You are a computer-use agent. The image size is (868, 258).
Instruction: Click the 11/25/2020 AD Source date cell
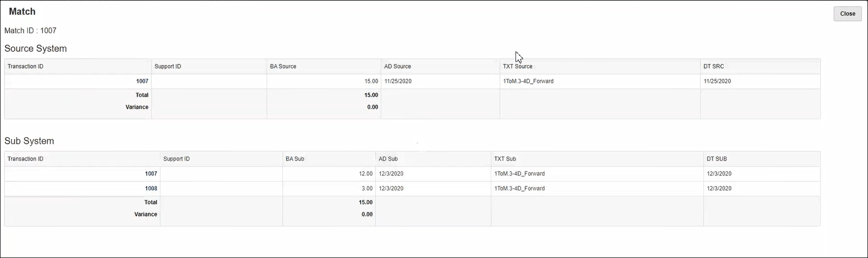[398, 81]
